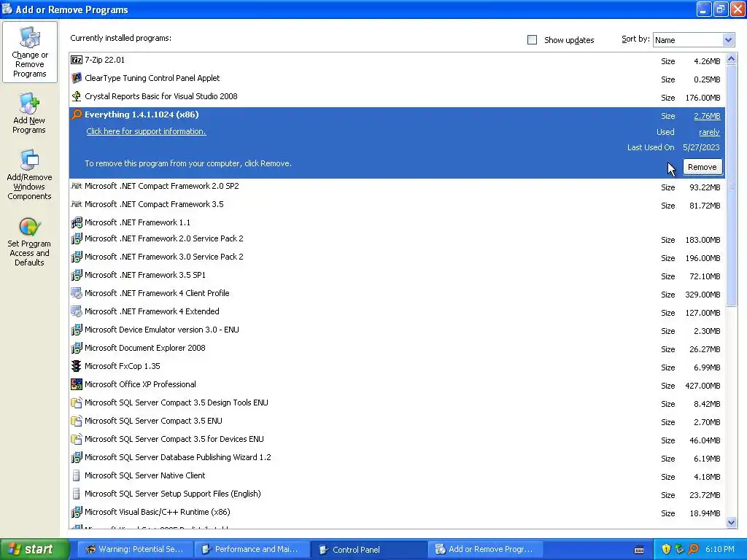
Task: Select Microsoft SQL Server Setup Support Files (English)
Action: 397,494
